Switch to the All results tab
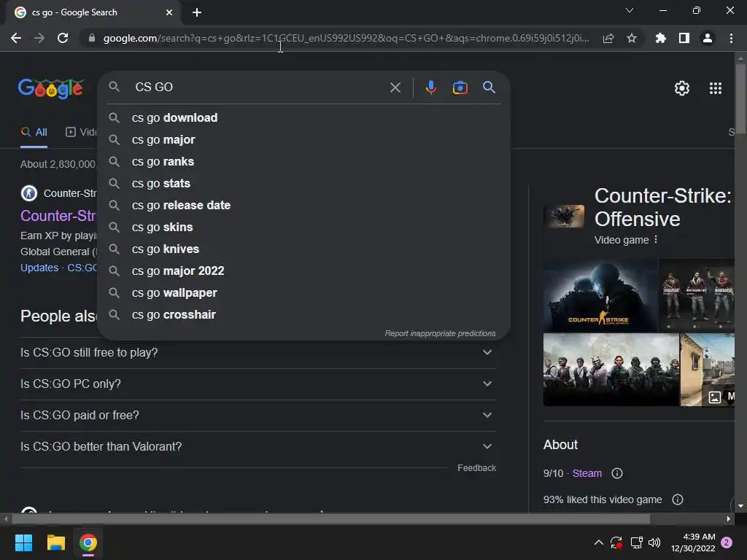 pos(34,133)
